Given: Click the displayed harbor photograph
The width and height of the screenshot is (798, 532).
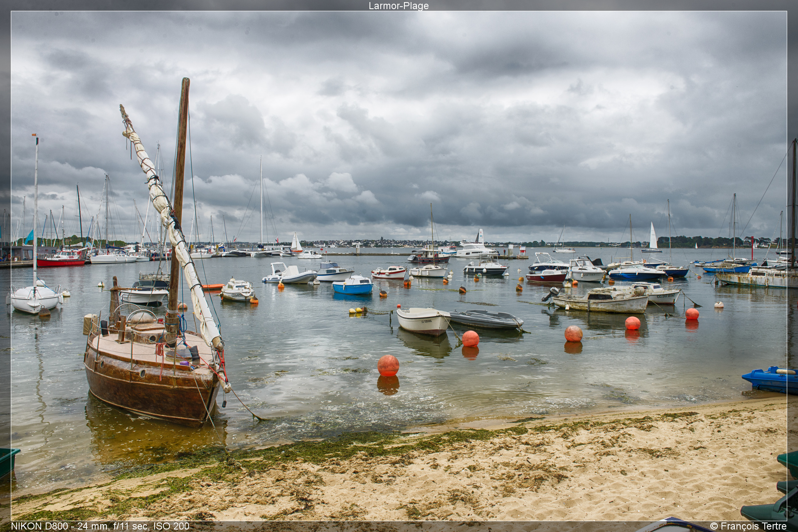Looking at the screenshot, I should click(x=399, y=266).
